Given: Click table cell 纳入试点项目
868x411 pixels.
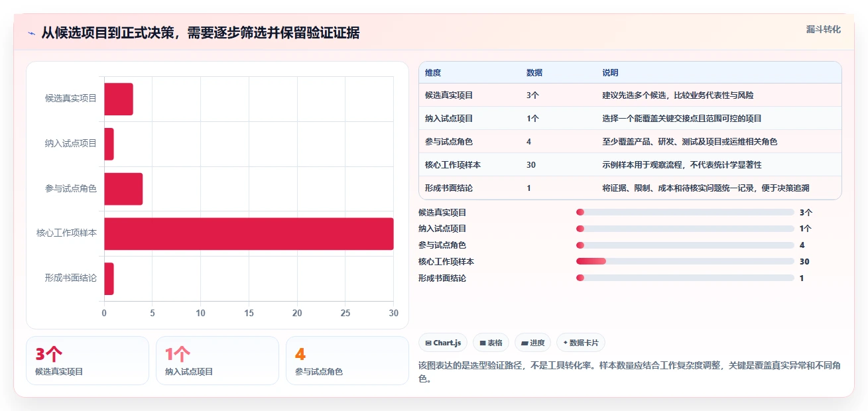Looking at the screenshot, I should (x=449, y=119).
